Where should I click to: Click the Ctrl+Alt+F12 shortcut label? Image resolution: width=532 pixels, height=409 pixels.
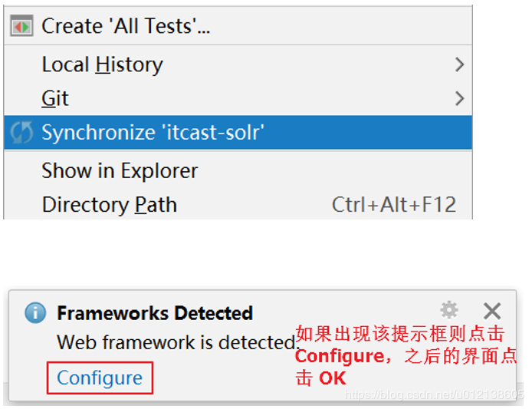(x=394, y=205)
